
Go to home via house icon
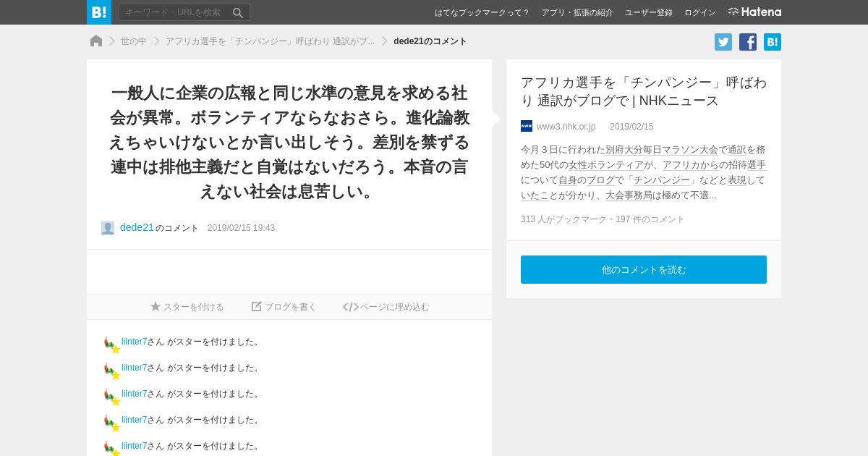click(96, 41)
